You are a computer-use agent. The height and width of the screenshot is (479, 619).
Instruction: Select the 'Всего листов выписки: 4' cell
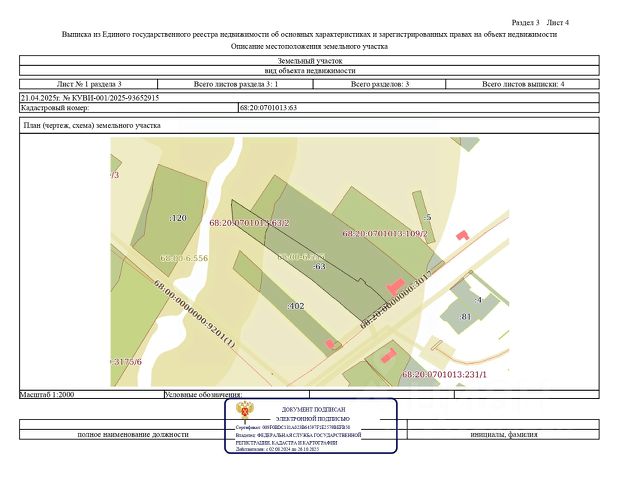523,84
